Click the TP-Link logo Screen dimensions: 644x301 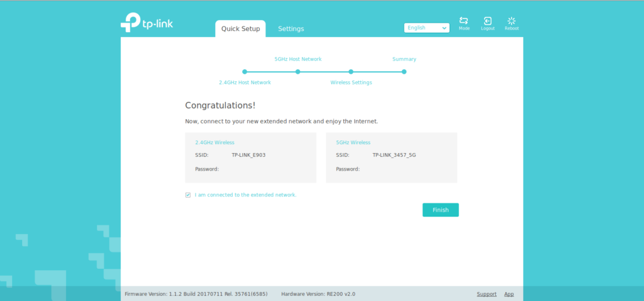click(147, 24)
